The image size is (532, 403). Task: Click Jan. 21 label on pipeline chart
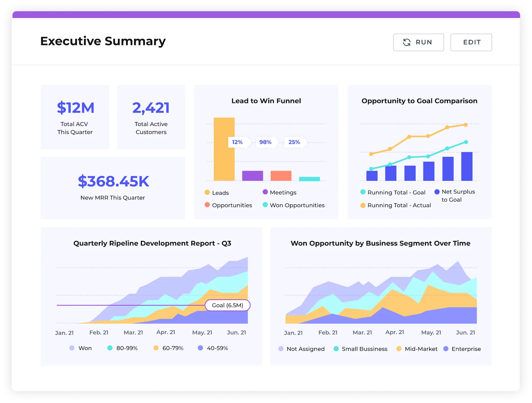pos(65,333)
